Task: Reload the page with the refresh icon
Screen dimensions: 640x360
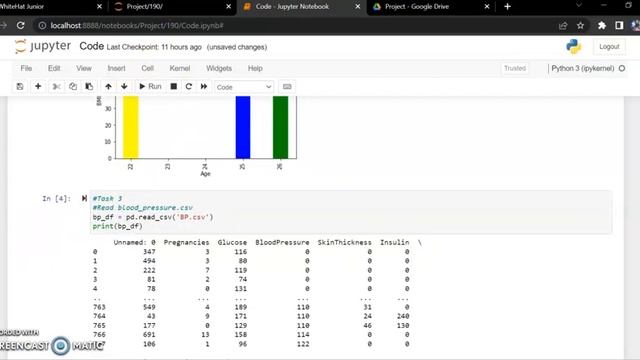Action: point(20,25)
